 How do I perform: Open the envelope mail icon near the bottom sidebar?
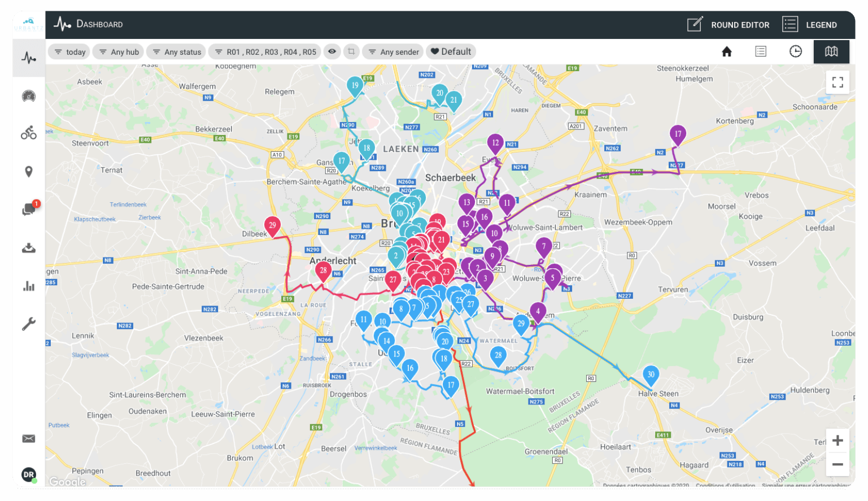click(28, 438)
